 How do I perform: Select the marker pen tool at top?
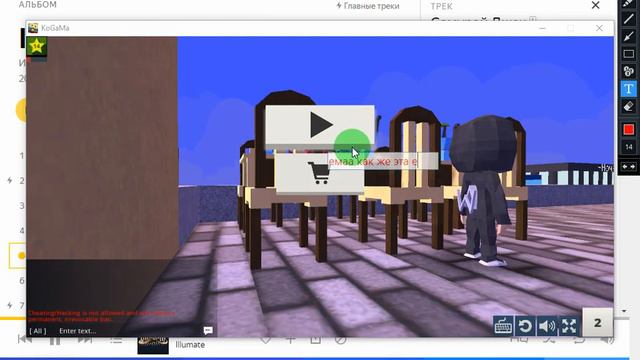(628, 3)
